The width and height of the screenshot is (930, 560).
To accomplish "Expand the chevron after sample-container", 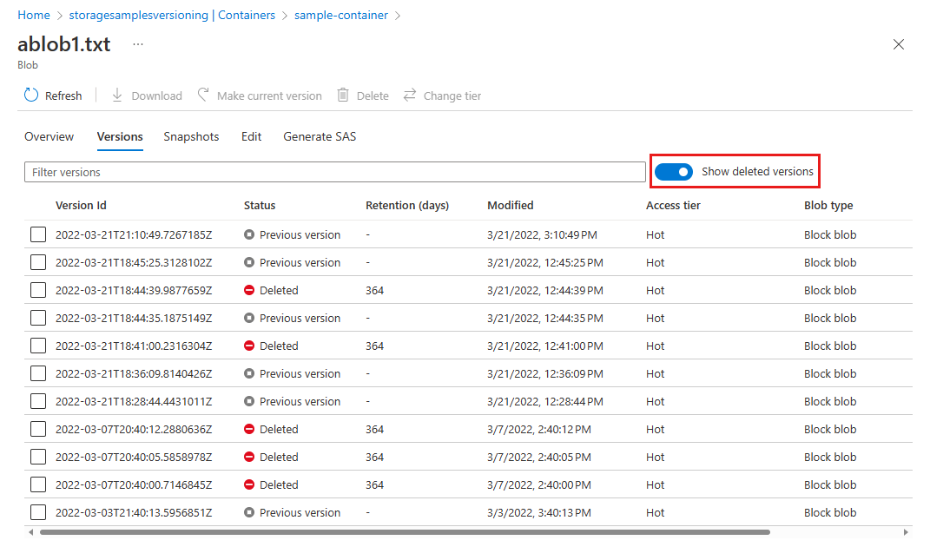I will pyautogui.click(x=398, y=15).
